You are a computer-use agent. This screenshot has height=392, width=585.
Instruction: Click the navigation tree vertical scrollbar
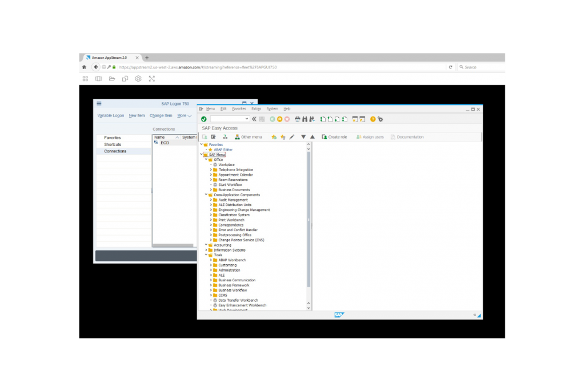308,220
